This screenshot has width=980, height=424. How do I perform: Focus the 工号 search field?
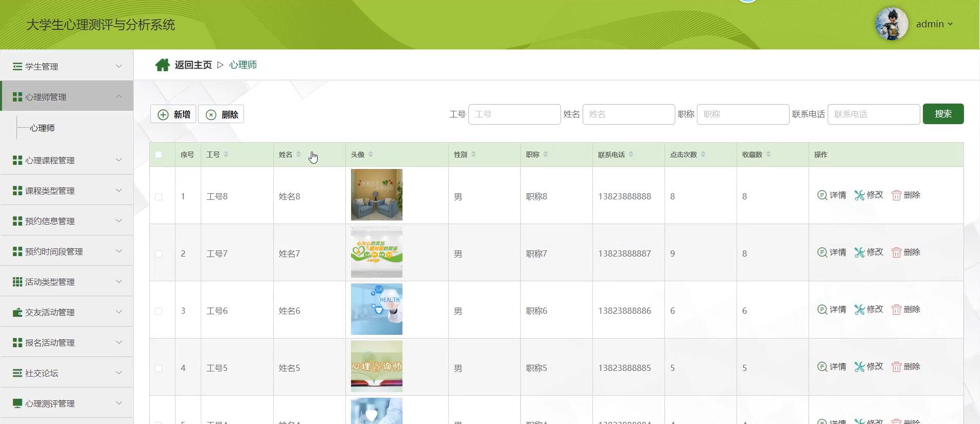click(514, 114)
